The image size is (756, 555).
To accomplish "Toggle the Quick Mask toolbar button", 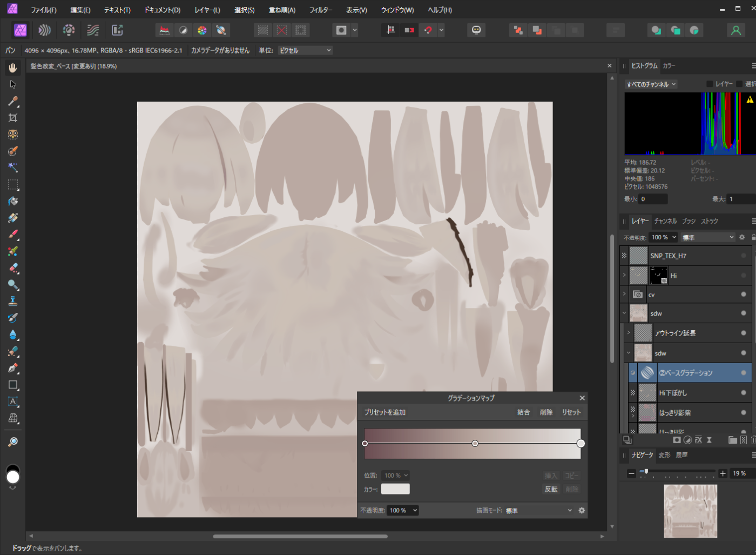I will pos(341,30).
